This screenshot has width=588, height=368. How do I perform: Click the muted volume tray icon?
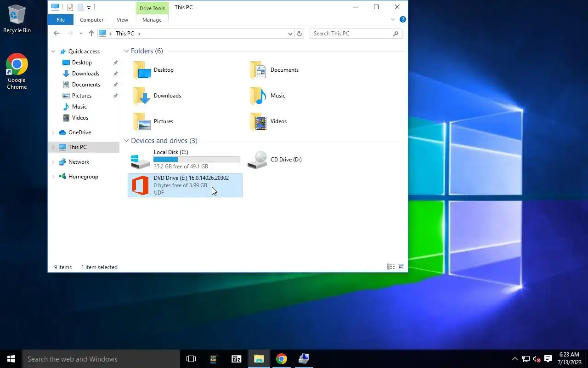(x=537, y=359)
